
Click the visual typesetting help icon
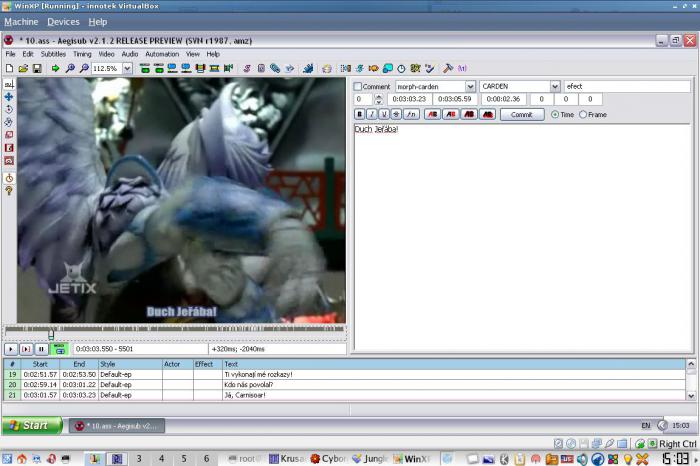9,191
